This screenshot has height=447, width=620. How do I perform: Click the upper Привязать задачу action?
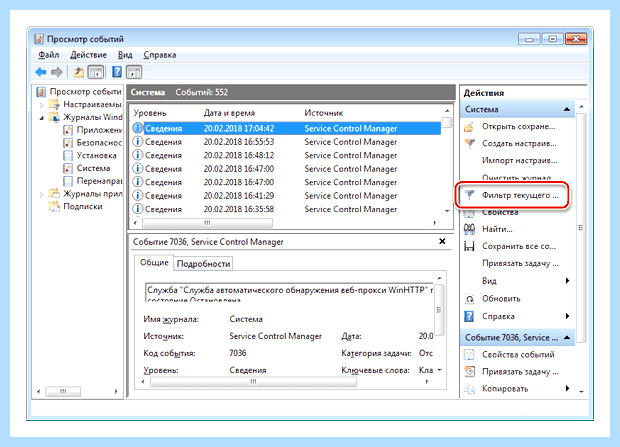point(520,263)
